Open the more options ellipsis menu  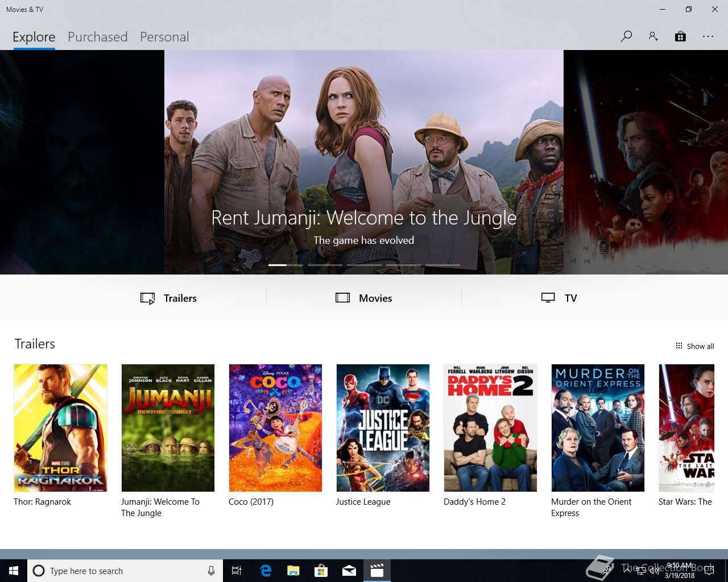point(708,36)
